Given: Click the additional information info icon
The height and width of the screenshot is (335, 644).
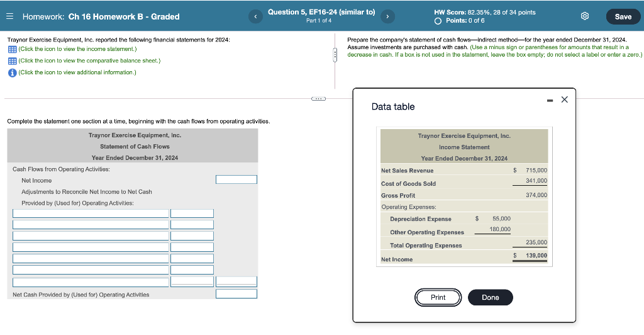Looking at the screenshot, I should tap(13, 73).
